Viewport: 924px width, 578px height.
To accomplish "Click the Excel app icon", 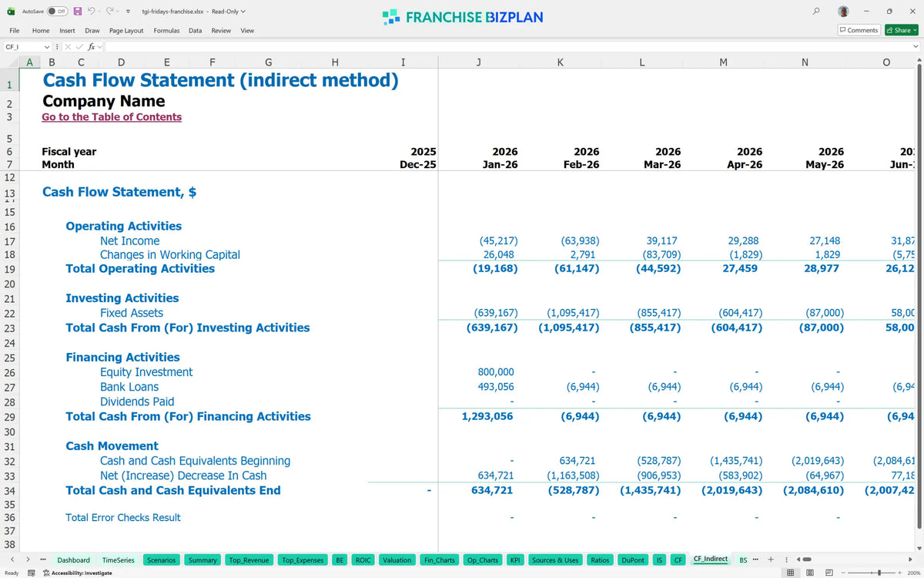I will click(11, 12).
